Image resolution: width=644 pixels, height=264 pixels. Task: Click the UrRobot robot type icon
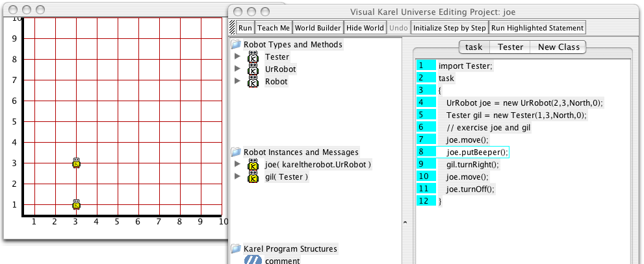pos(253,69)
